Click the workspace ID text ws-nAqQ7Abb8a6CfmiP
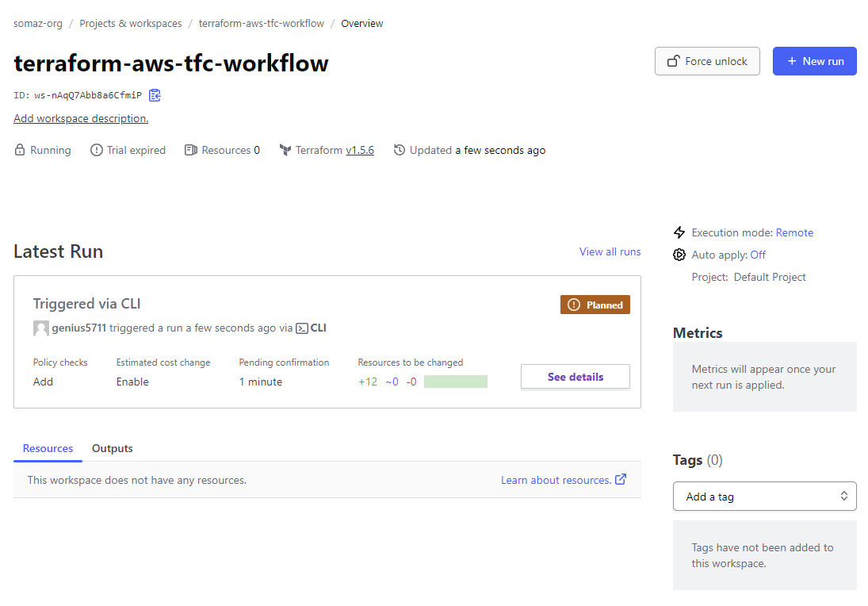The width and height of the screenshot is (868, 606). tap(88, 95)
